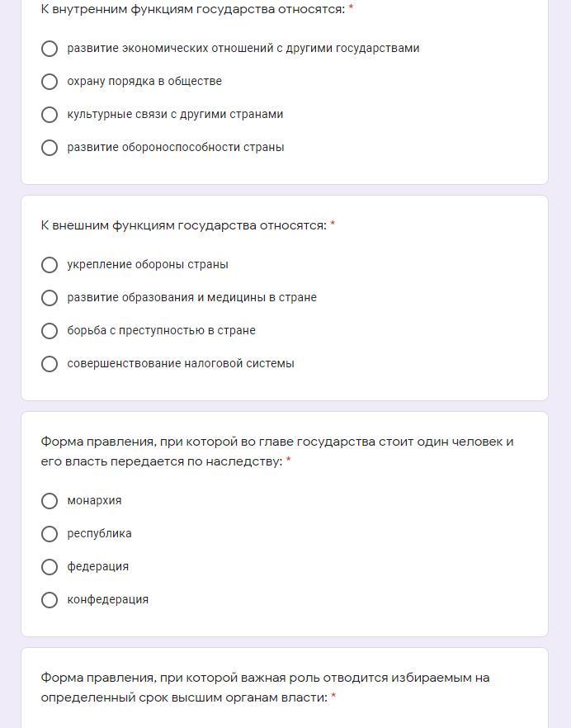Choose 'укрепление обороны страны' option
Screen dimensions: 571x728
point(50,265)
